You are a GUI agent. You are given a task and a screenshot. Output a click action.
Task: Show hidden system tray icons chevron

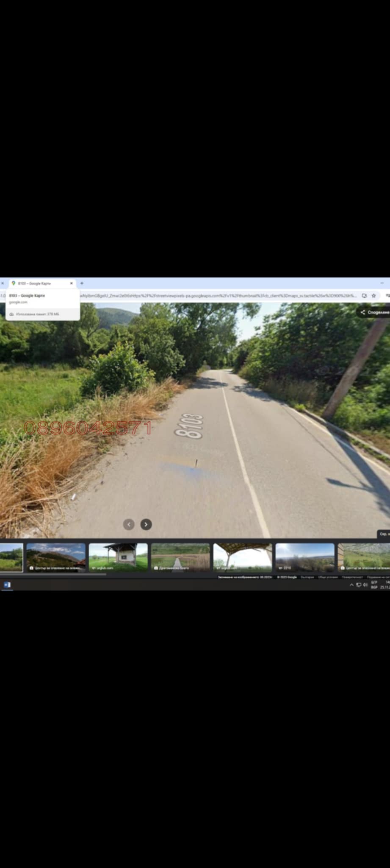(x=351, y=585)
